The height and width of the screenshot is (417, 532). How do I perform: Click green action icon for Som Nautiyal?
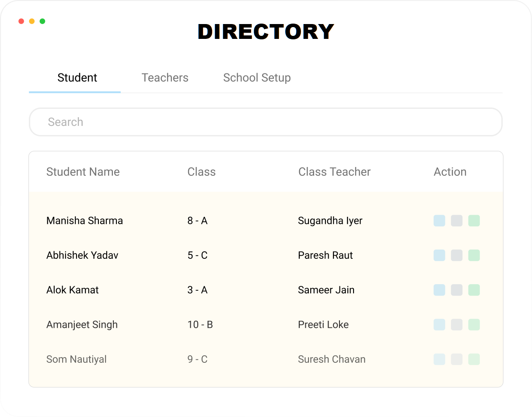coord(474,359)
